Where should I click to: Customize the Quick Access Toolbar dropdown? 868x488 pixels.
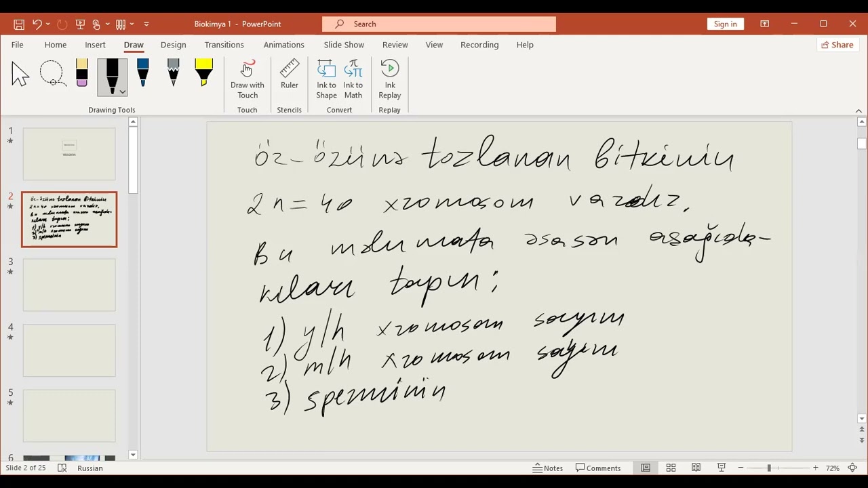[x=146, y=24]
